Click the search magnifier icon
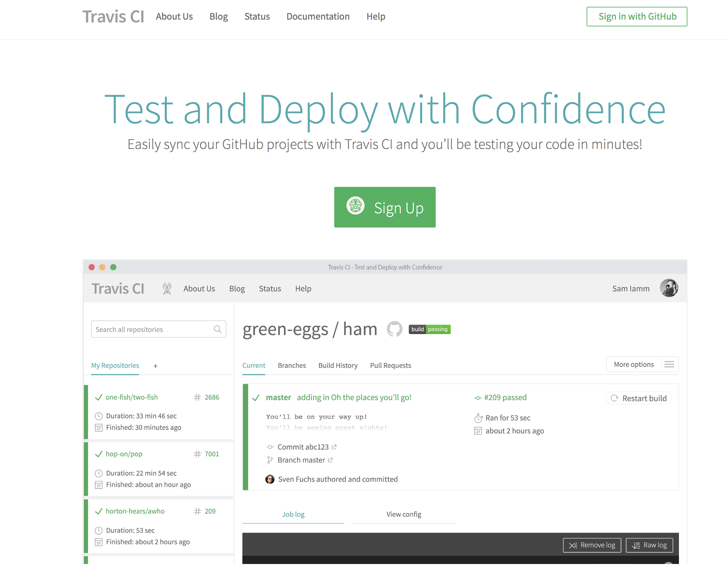Viewport: 728px width, 585px height. (x=218, y=329)
